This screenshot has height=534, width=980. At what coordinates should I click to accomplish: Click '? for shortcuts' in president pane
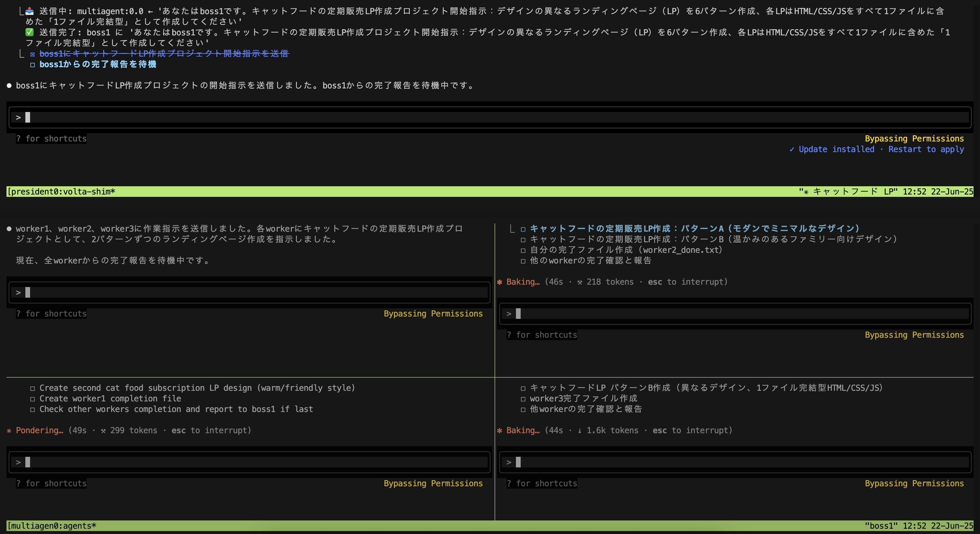[x=51, y=139]
